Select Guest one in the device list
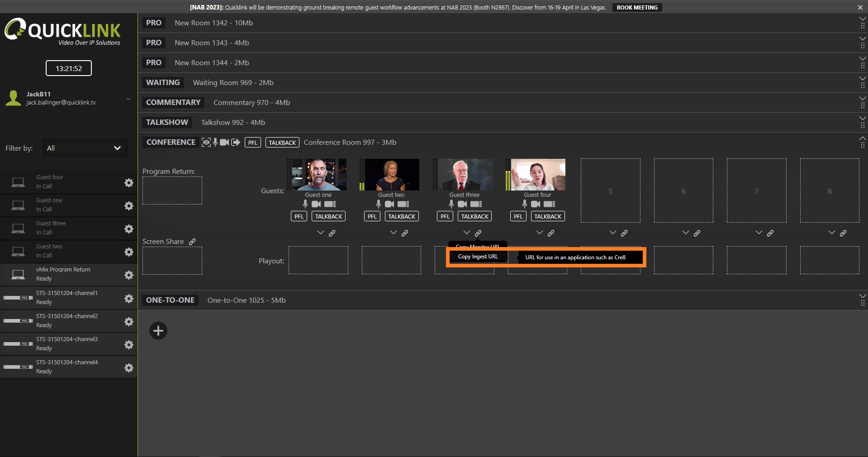This screenshot has height=457, width=868. click(68, 205)
